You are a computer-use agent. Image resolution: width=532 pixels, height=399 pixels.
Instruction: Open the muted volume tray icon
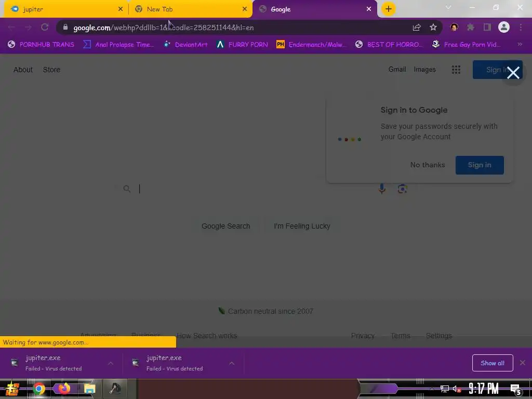tap(457, 389)
